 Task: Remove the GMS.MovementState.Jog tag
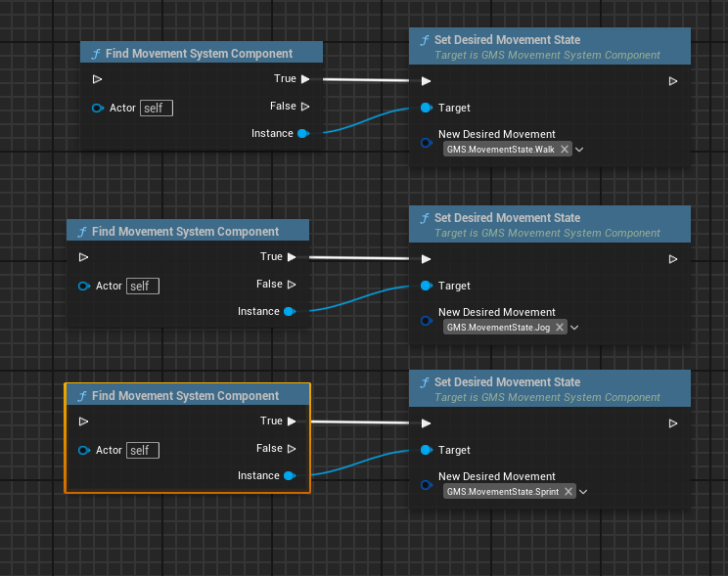tap(560, 328)
